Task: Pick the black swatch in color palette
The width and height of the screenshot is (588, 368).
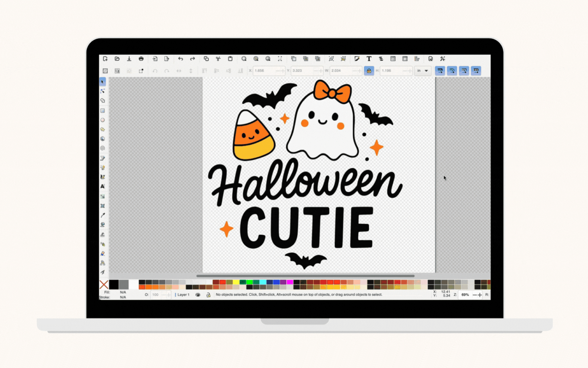Action: tap(114, 284)
